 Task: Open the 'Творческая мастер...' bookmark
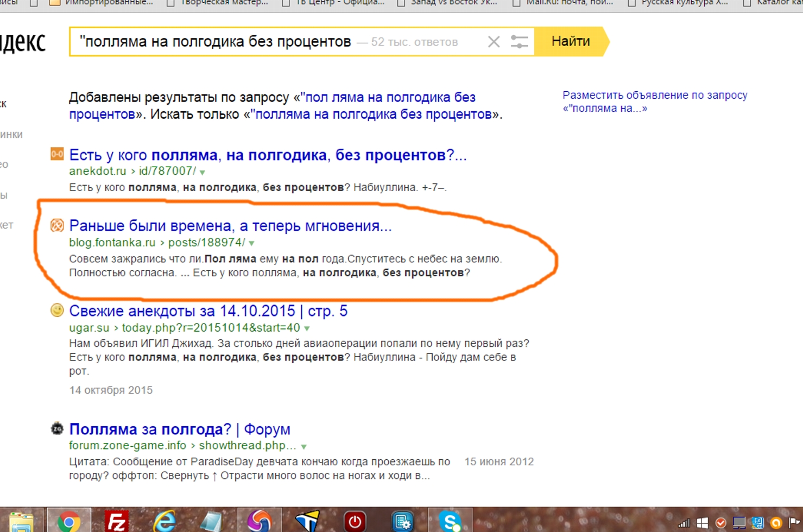[x=218, y=3]
